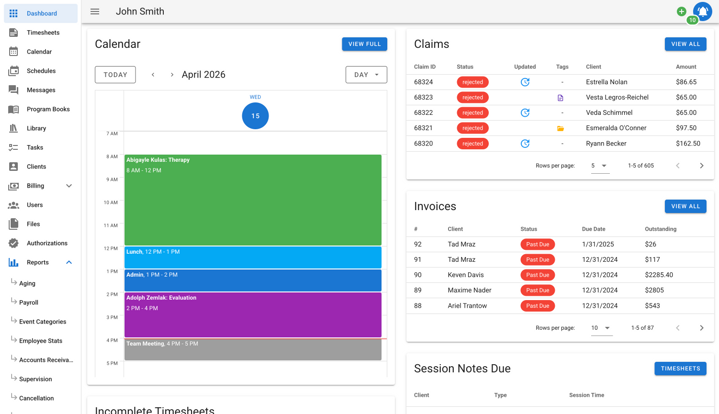Click VIEW ALL in Invoices panel
This screenshot has height=414, width=719.
pos(686,206)
